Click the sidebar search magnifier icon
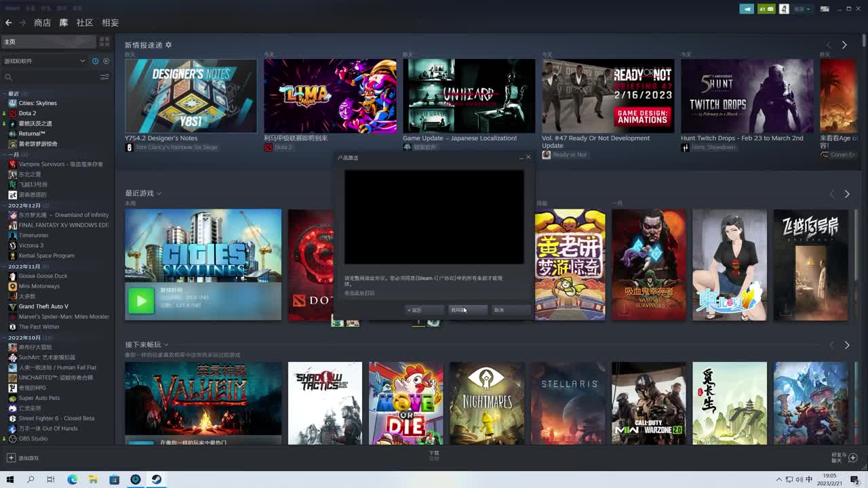This screenshot has width=868, height=488. pyautogui.click(x=9, y=77)
